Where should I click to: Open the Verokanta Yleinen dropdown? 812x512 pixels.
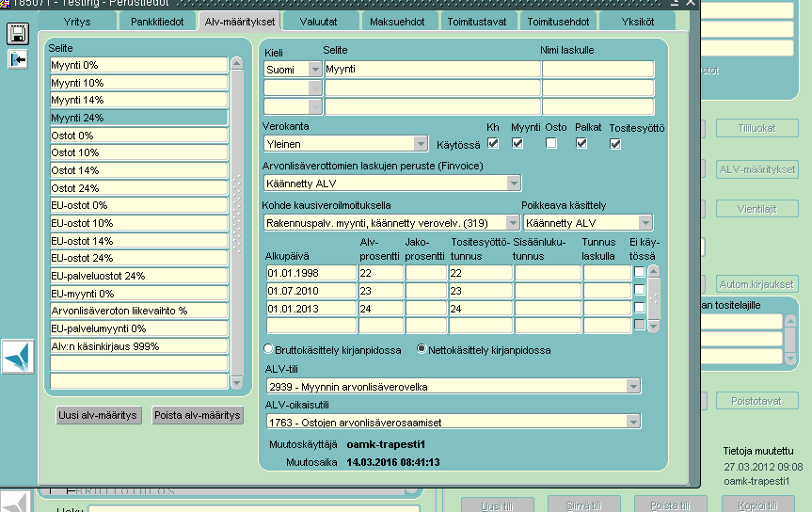click(421, 144)
